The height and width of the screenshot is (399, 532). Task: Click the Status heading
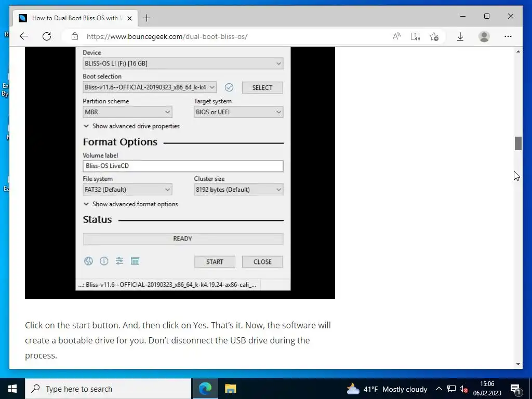point(97,220)
